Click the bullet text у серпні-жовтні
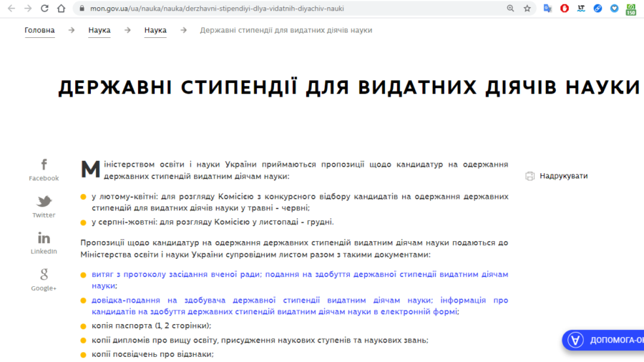Image resolution: width=644 pixels, height=362 pixels. point(213,222)
